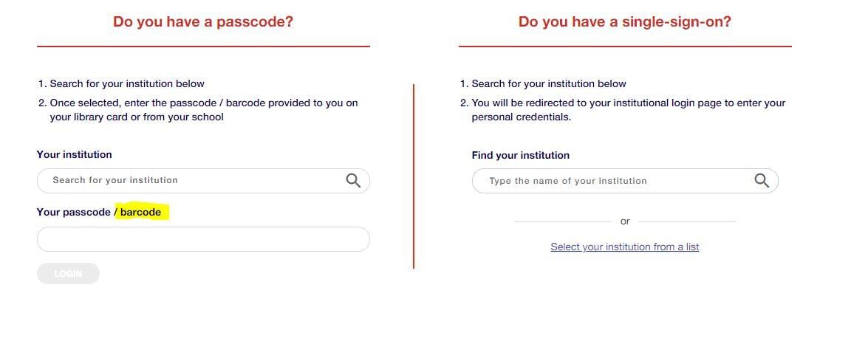The image size is (868, 361).
Task: Select the 'Find your institution' label
Action: tap(520, 155)
